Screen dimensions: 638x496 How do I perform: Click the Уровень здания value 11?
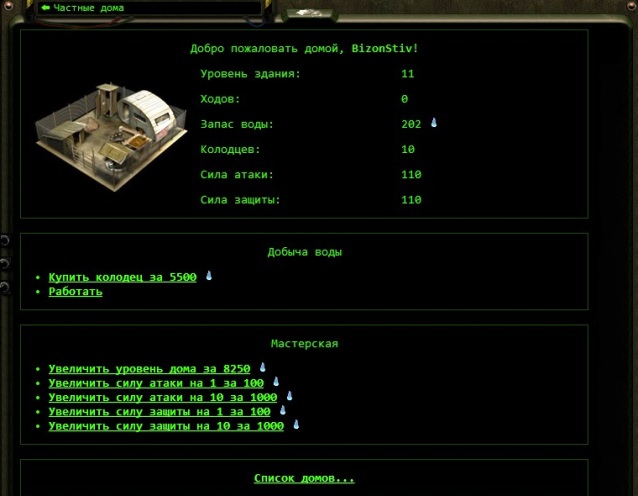(408, 74)
